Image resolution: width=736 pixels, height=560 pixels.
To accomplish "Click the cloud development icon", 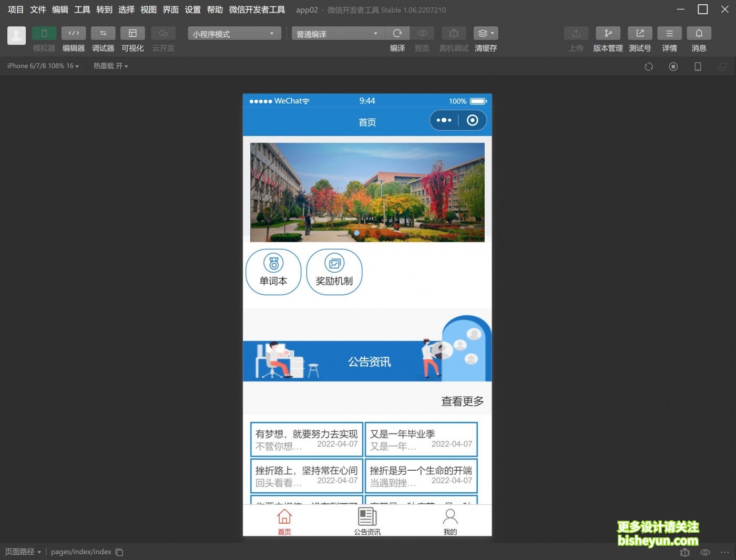I will click(x=163, y=33).
